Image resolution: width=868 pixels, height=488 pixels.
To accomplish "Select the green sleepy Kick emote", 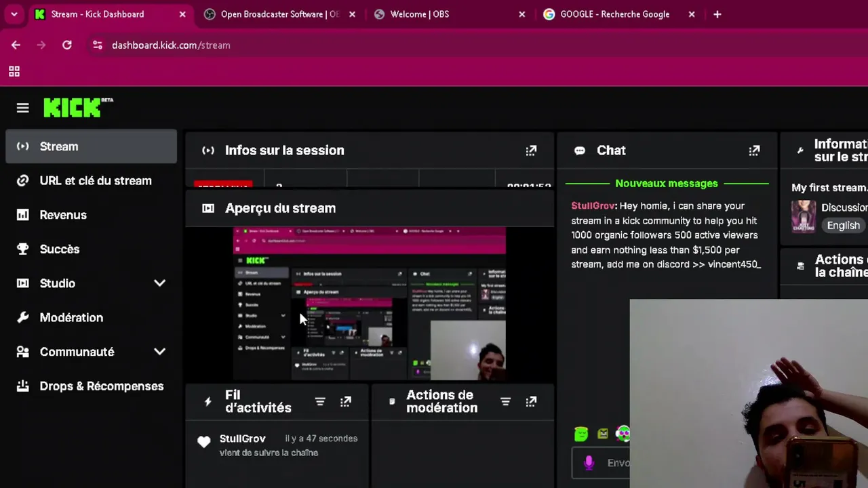I will pos(581,434).
